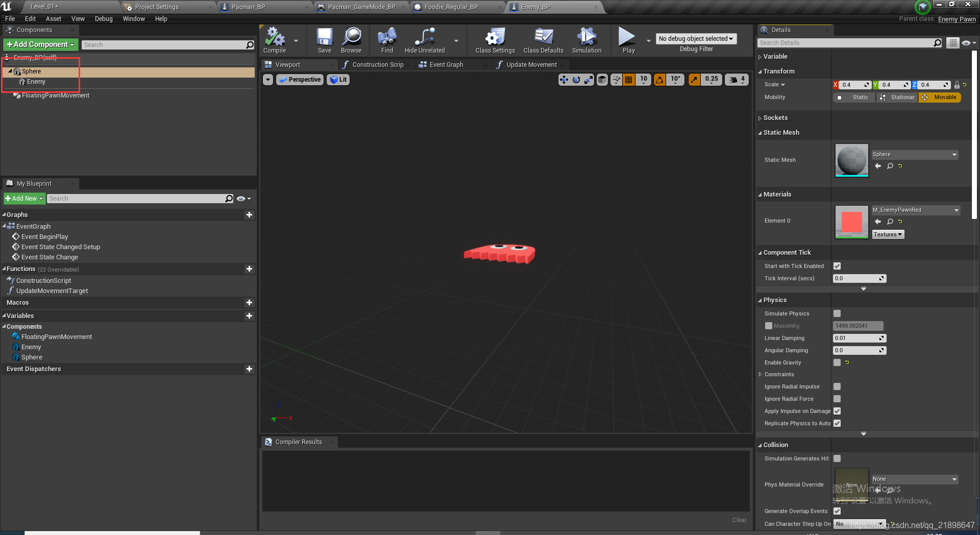Toggle surface snapping icon

616,80
